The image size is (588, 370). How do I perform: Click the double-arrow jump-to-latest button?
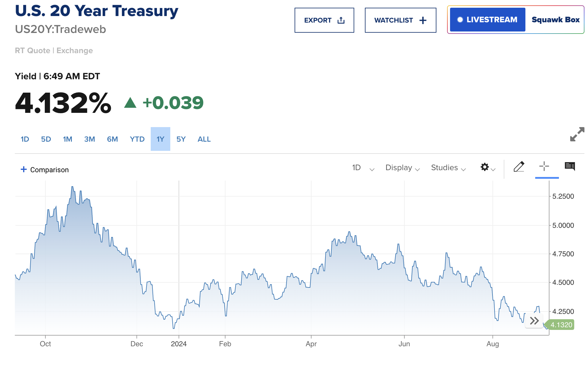[x=534, y=321]
